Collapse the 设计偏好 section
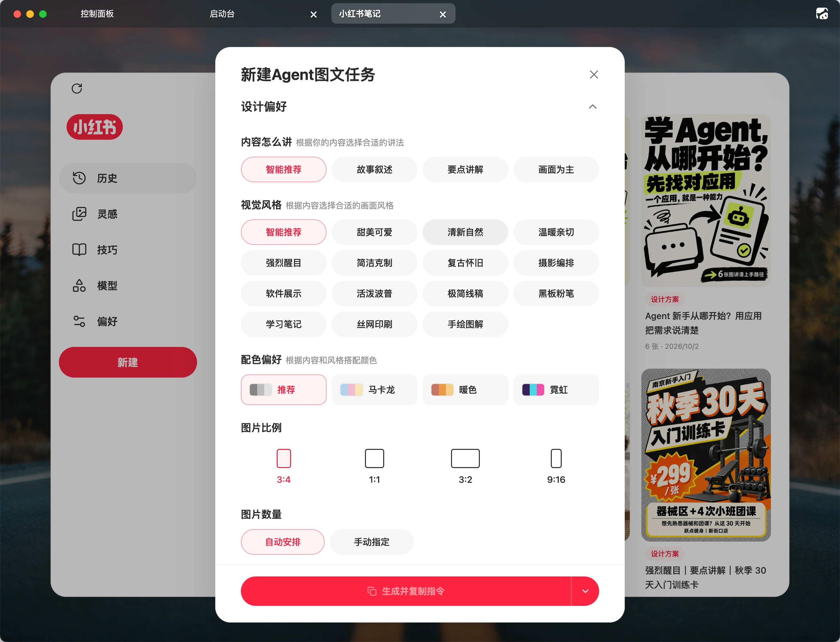The width and height of the screenshot is (840, 642). coord(593,106)
